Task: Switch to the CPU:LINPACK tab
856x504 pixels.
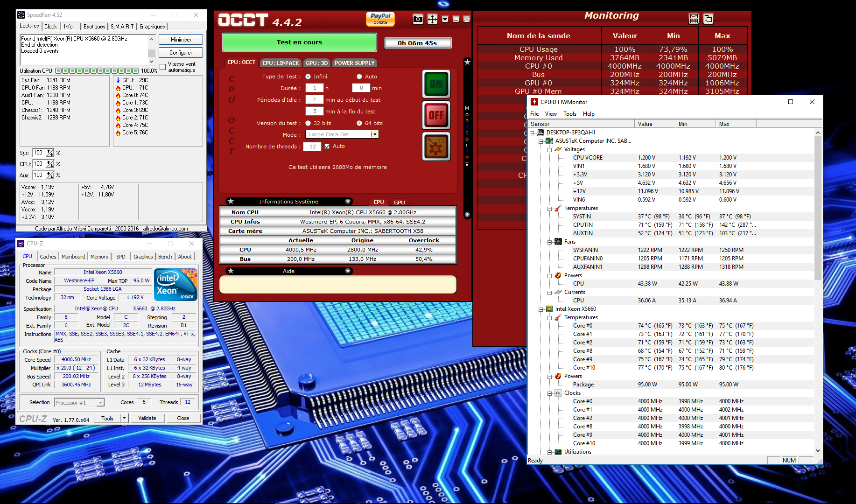Action: tap(281, 63)
